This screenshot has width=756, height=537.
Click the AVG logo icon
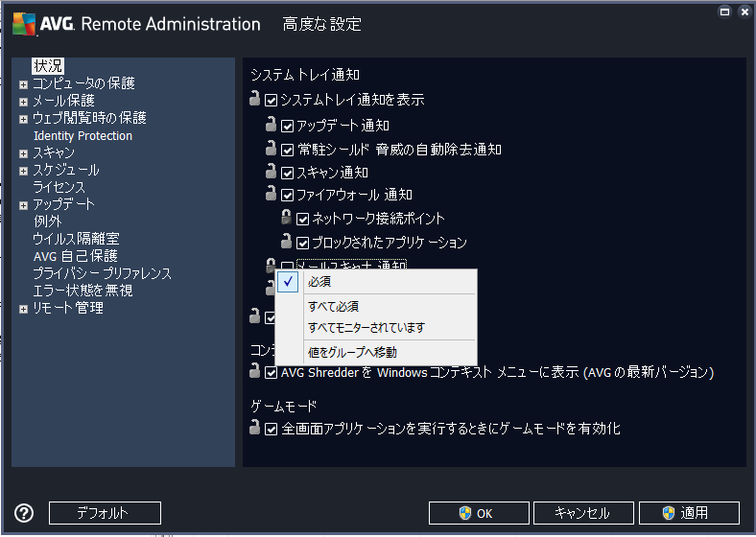coord(24,24)
